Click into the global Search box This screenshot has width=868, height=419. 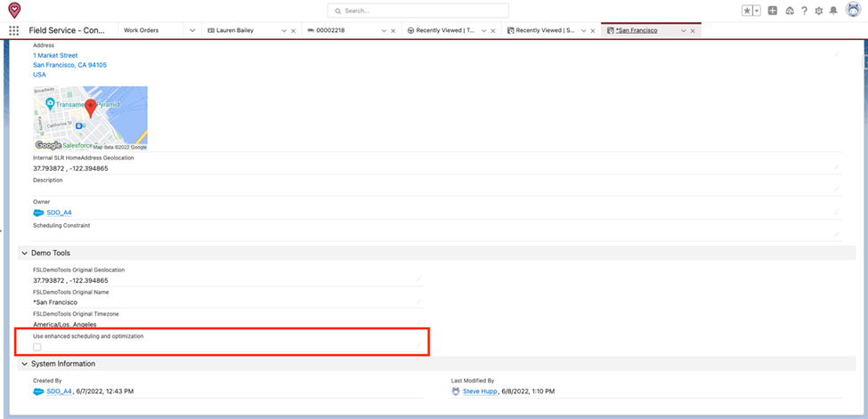pos(418,11)
